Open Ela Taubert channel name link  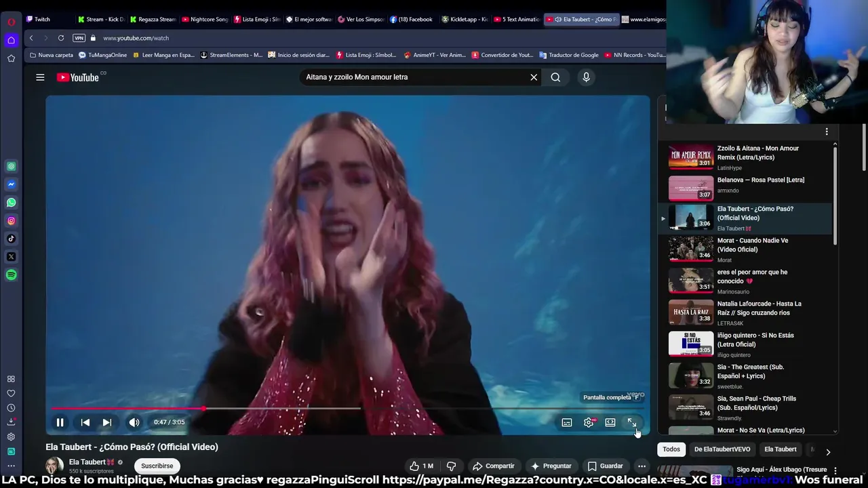pos(87,462)
